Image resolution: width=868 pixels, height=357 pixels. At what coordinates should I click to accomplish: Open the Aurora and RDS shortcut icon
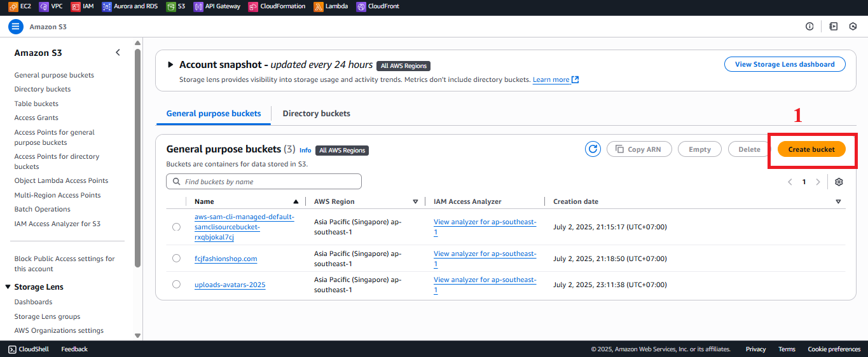pos(106,6)
